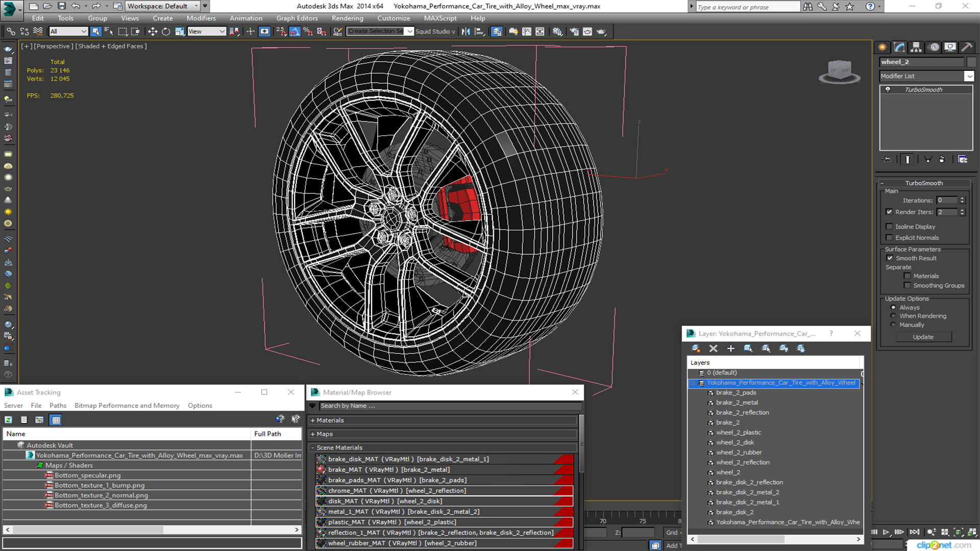Toggle Angle Snap in the toolbar

(x=295, y=32)
